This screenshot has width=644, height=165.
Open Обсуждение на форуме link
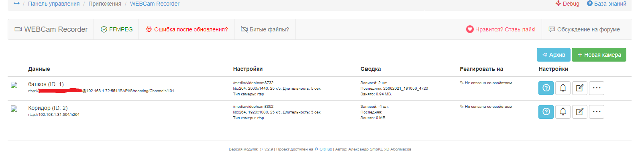(584, 29)
